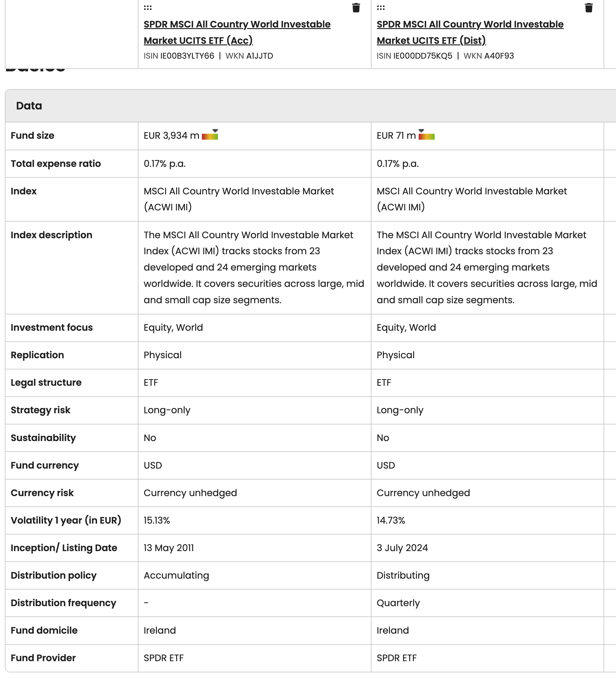The height and width of the screenshot is (679, 616).
Task: Click the Total expense ratio row label
Action: 56,164
